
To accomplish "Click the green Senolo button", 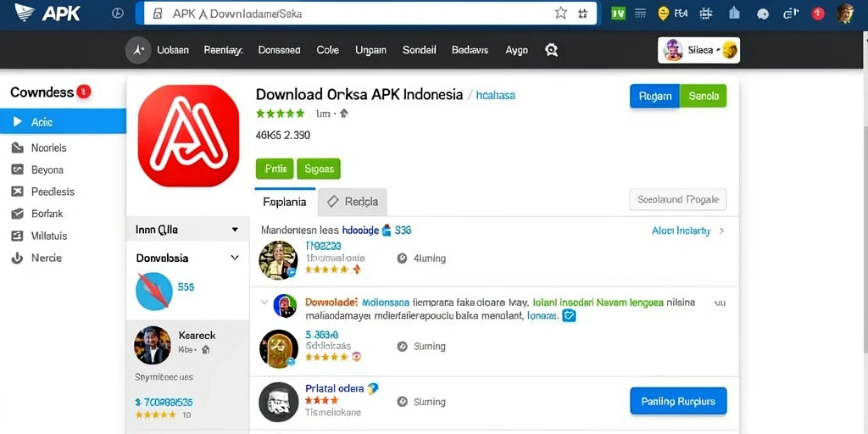I will tap(703, 96).
